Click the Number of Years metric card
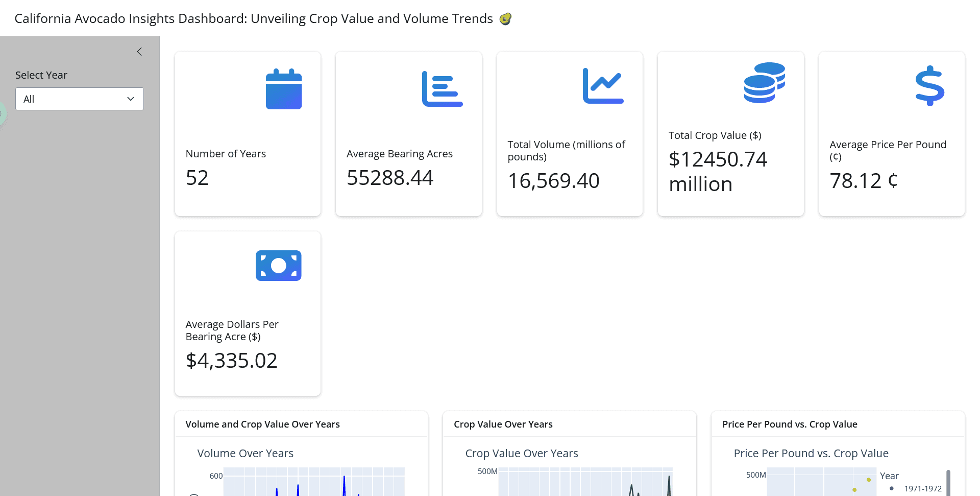Viewport: 980px width, 496px height. click(248, 133)
